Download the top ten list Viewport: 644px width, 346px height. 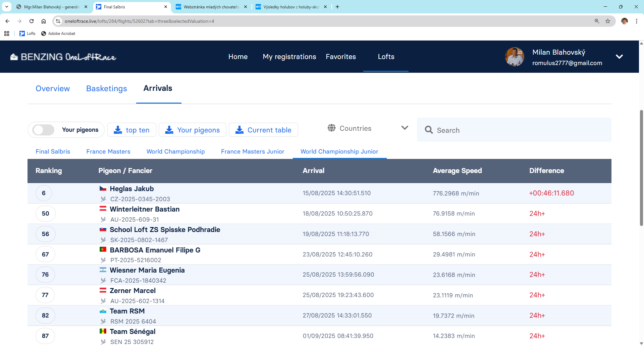pyautogui.click(x=132, y=130)
